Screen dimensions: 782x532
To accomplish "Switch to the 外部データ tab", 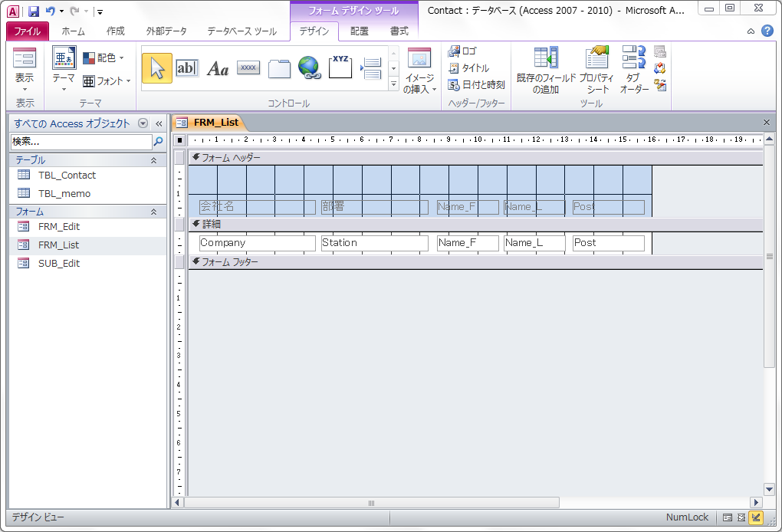I will tap(166, 31).
